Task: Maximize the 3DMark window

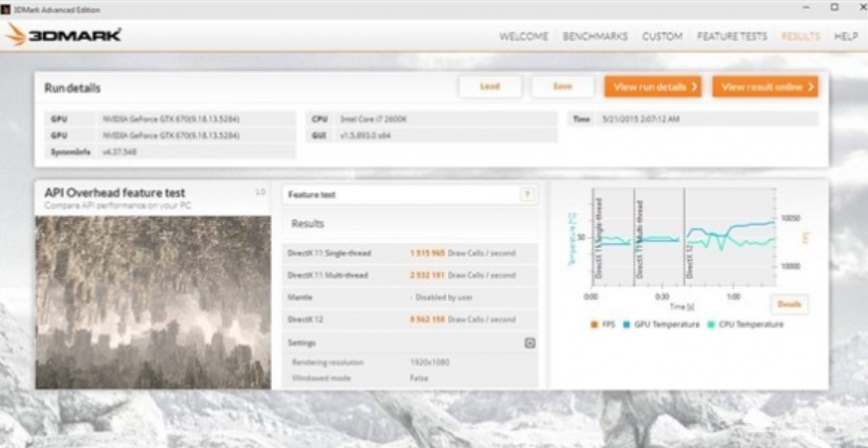Action: coord(833,8)
